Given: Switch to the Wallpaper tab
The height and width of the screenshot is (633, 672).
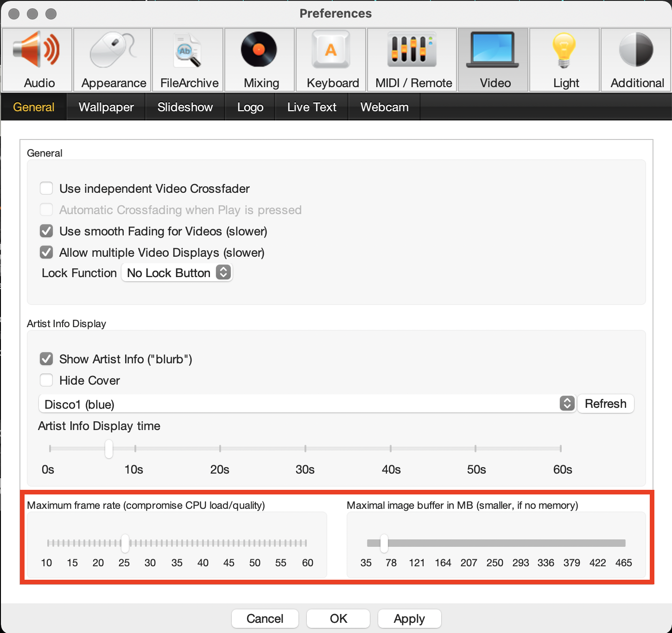Looking at the screenshot, I should click(x=106, y=107).
